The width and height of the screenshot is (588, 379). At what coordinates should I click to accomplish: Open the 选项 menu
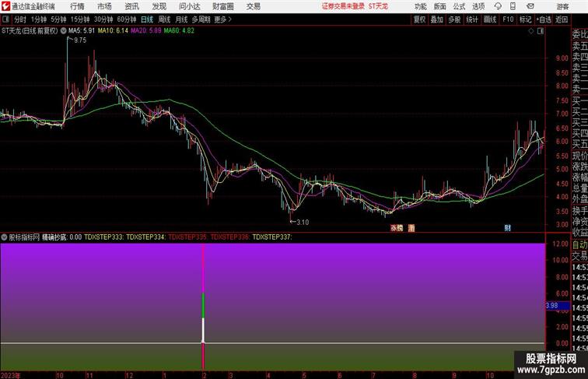pyautogui.click(x=478, y=6)
